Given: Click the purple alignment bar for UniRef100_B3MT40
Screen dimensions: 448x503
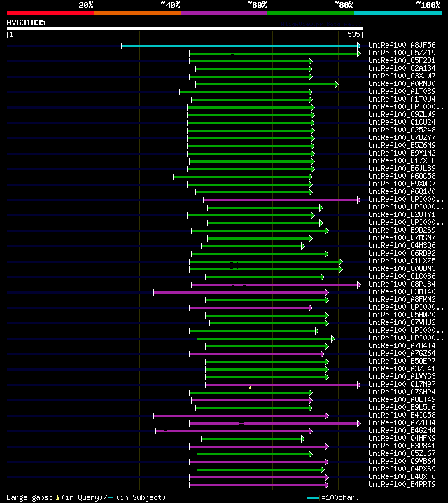Looking at the screenshot, I should click(x=239, y=293).
